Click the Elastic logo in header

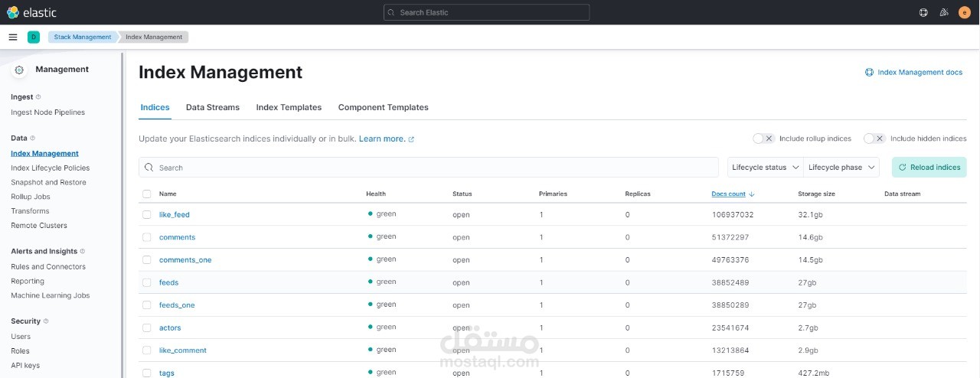coord(31,12)
